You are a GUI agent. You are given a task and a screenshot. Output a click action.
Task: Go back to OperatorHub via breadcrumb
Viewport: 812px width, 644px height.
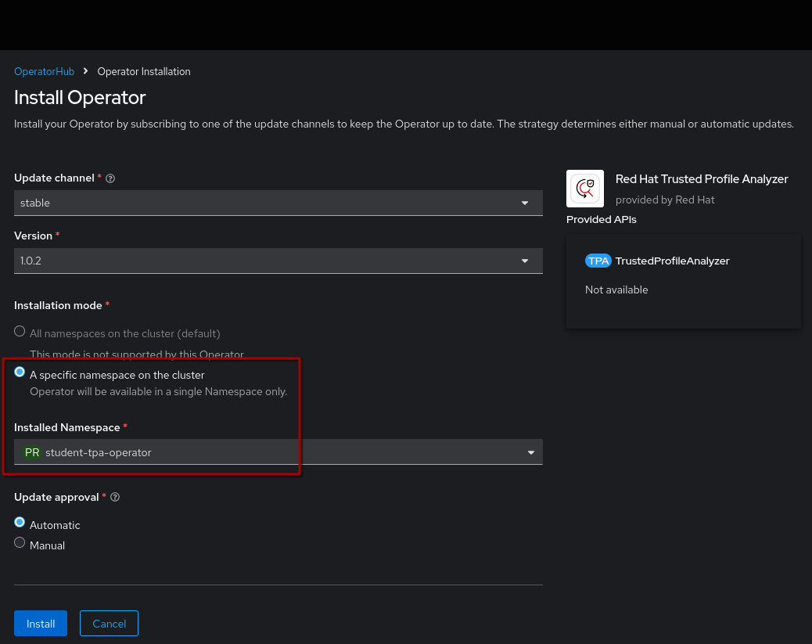[x=44, y=71]
